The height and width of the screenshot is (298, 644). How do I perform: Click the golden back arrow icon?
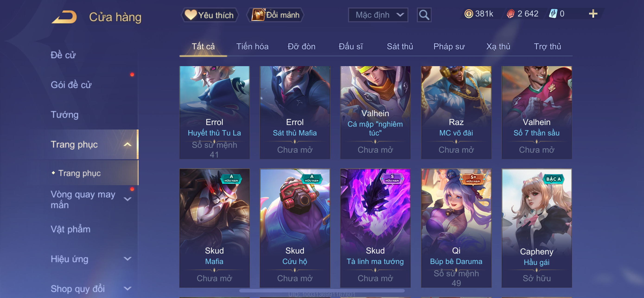[64, 17]
